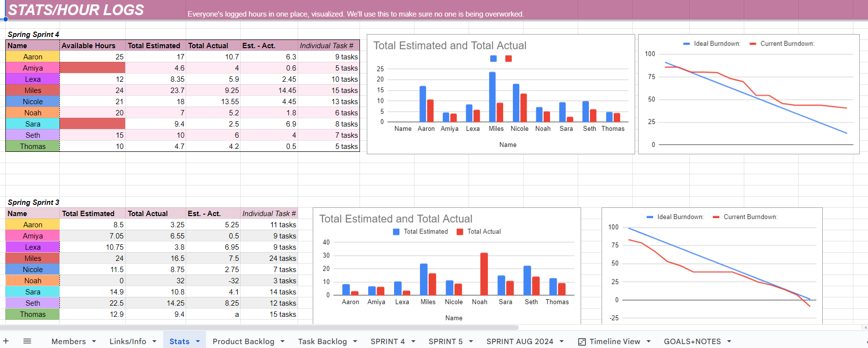Click Ideal Burndown blue legend marker in Sprint 4 chart
The height and width of the screenshot is (348, 868).
[686, 44]
